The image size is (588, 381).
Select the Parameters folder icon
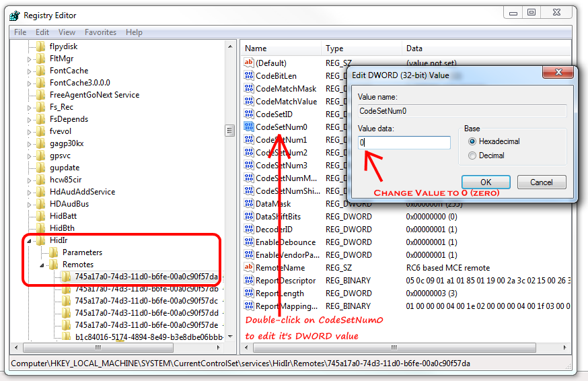(x=54, y=252)
